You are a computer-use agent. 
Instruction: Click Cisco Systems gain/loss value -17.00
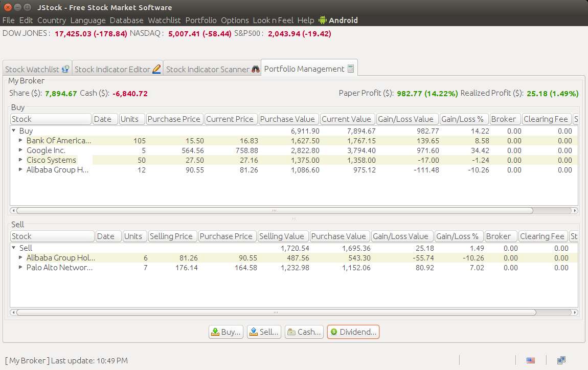428,160
